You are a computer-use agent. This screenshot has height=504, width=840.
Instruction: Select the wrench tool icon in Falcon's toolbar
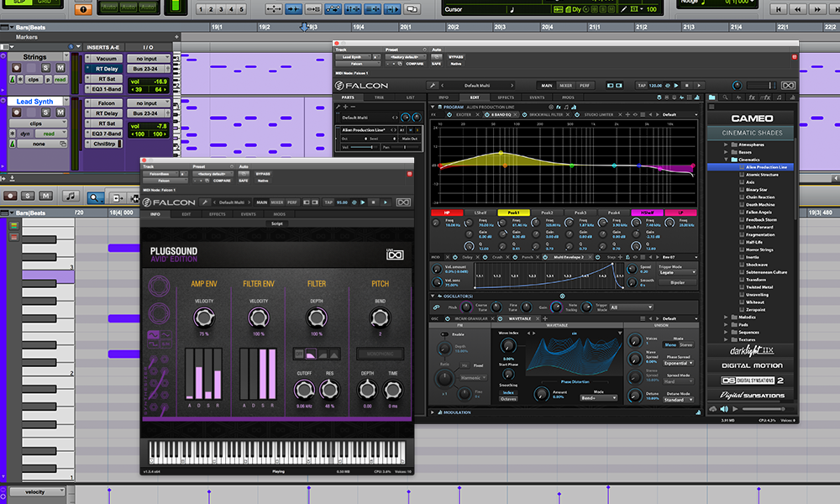[434, 86]
